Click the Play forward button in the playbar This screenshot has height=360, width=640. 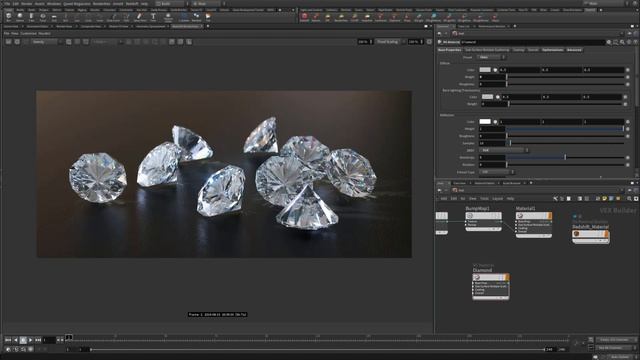pos(31,340)
